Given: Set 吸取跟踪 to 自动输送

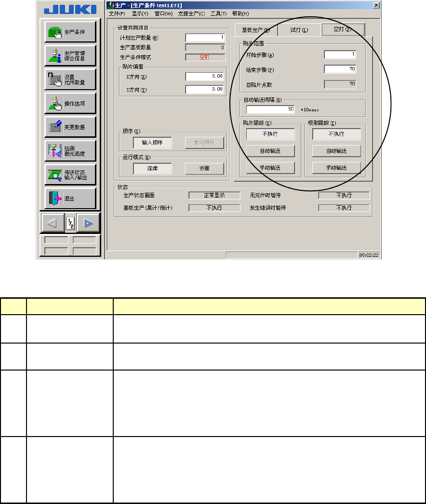Looking at the screenshot, I should point(336,151).
